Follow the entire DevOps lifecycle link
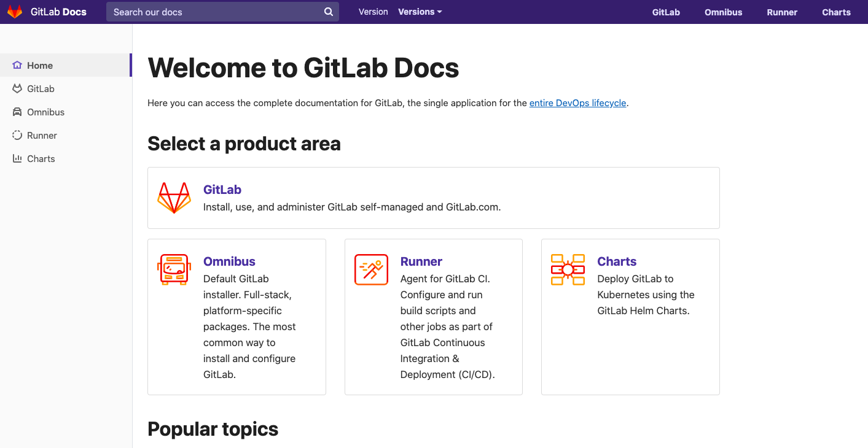The width and height of the screenshot is (868, 448). (x=577, y=103)
